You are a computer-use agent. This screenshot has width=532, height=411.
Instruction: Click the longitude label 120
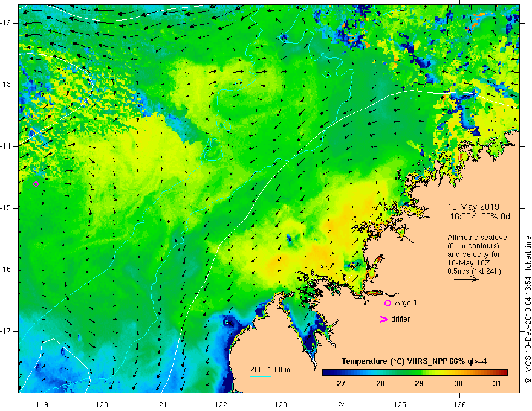tap(102, 404)
